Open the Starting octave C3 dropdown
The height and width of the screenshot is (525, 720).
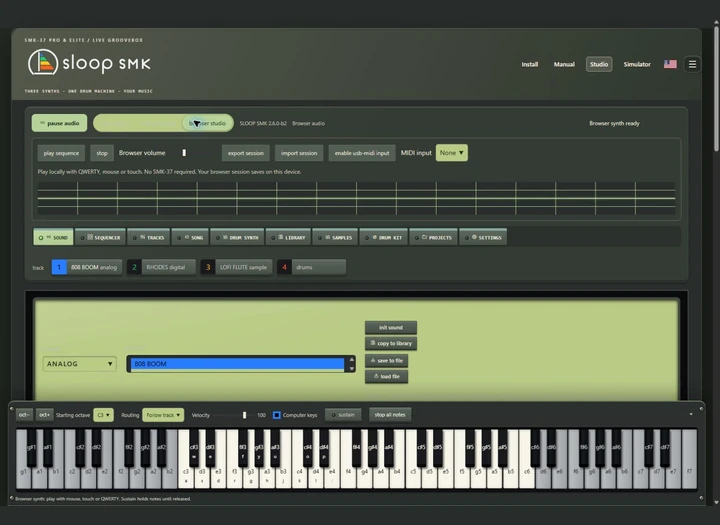click(x=103, y=415)
